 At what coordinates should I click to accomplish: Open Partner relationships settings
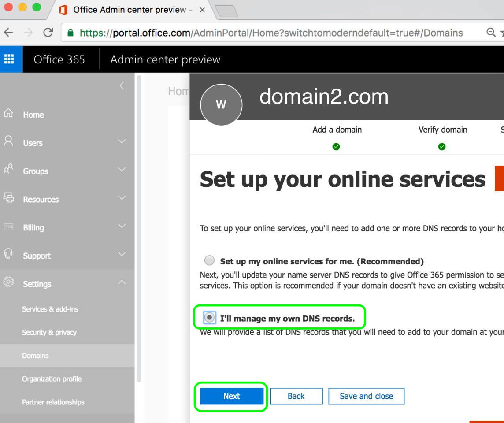pyautogui.click(x=53, y=402)
